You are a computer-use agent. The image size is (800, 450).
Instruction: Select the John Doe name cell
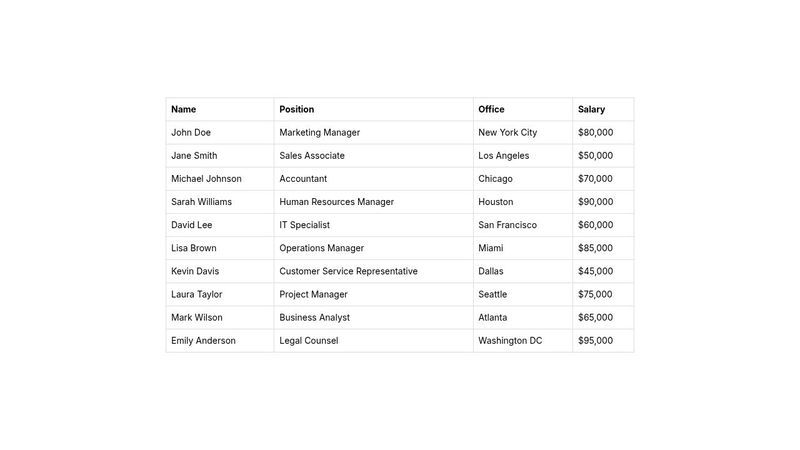click(191, 133)
